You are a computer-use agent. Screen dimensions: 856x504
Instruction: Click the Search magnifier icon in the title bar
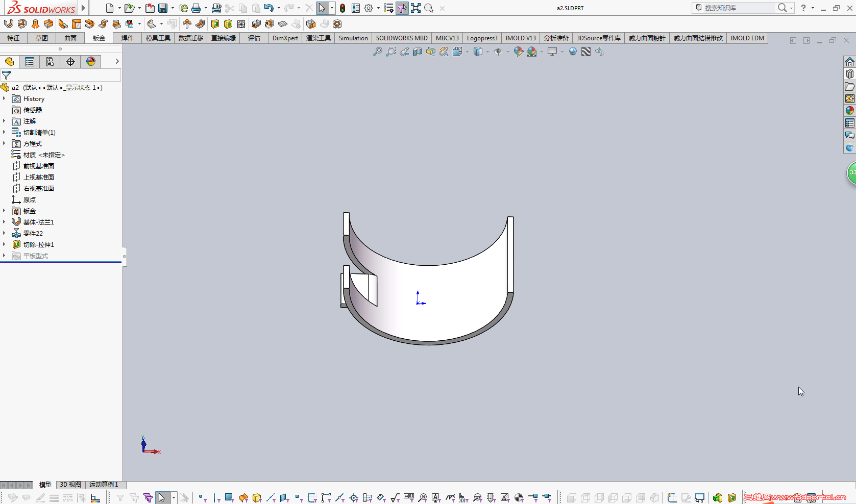782,8
